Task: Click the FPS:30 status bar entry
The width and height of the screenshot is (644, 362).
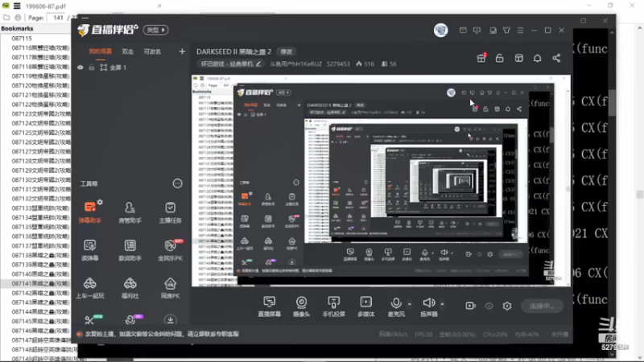Action: point(423,335)
